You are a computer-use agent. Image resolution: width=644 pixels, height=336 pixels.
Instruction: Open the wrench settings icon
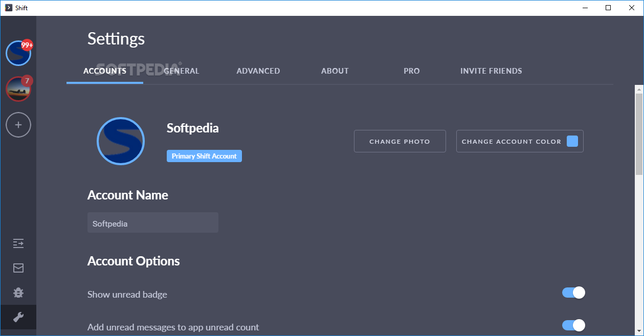[18, 317]
